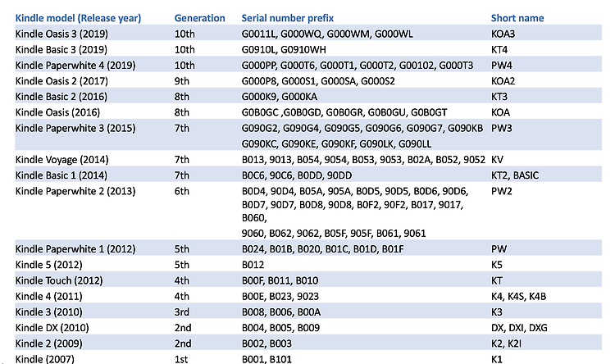Click the generation '6th' in Paperwhite 2 row
Viewport: 615px width, 364px height.
181,191
